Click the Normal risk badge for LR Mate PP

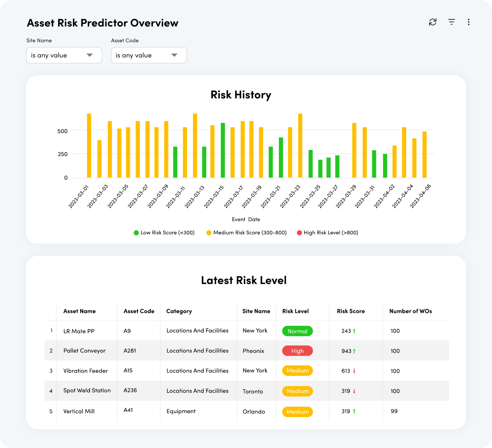tap(297, 331)
